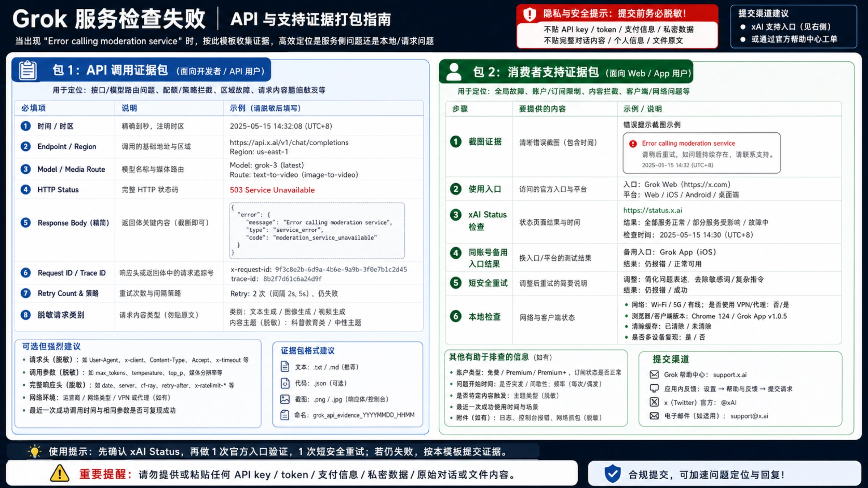Click the Retry: 2 次 example text

click(284, 294)
